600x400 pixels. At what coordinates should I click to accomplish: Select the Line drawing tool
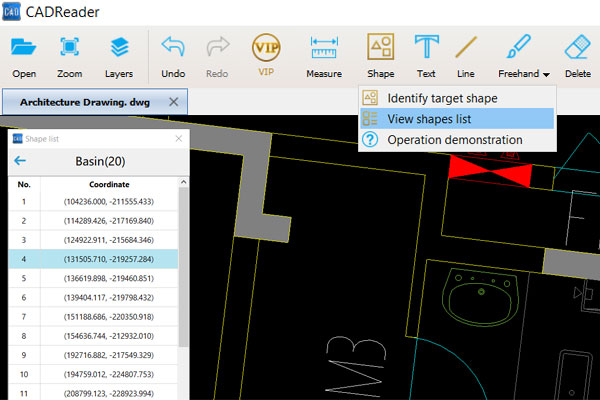pos(466,57)
